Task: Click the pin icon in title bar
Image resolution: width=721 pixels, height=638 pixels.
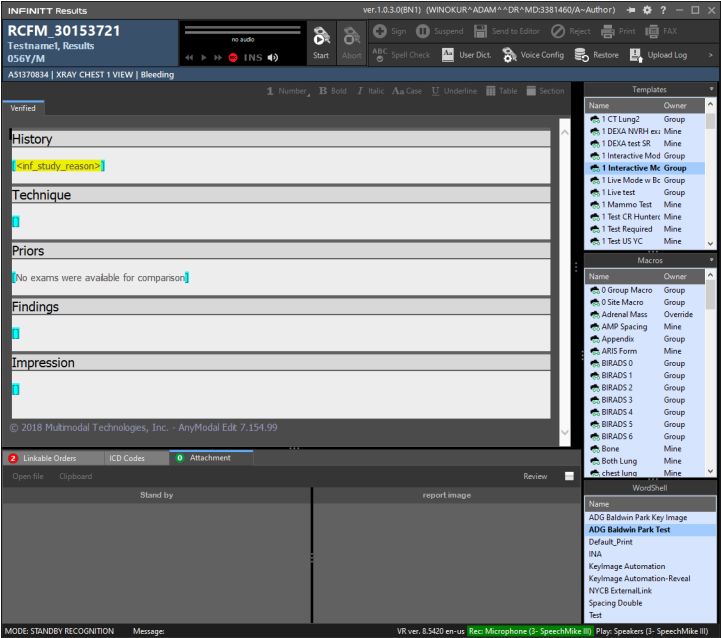Action: [630, 9]
